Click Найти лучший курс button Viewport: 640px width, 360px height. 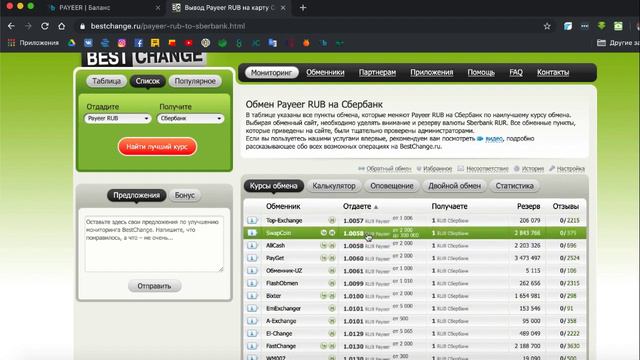click(x=157, y=147)
